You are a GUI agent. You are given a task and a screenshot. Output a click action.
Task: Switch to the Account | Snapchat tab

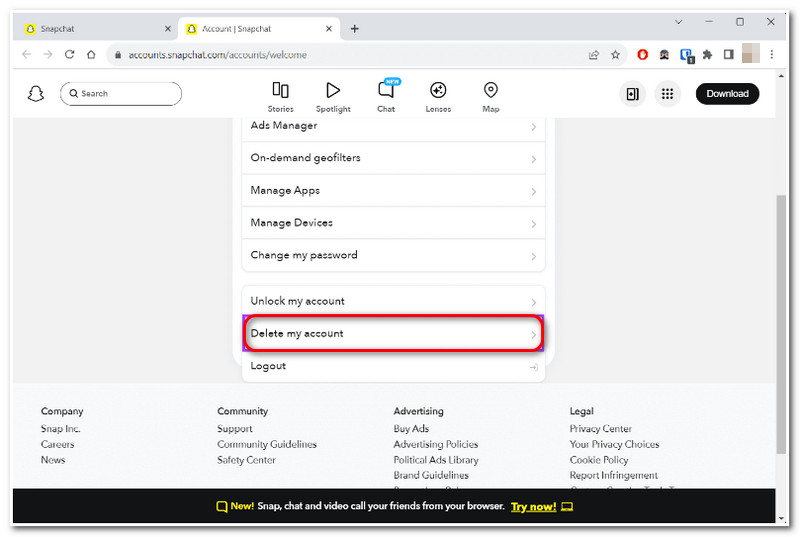pos(258,29)
